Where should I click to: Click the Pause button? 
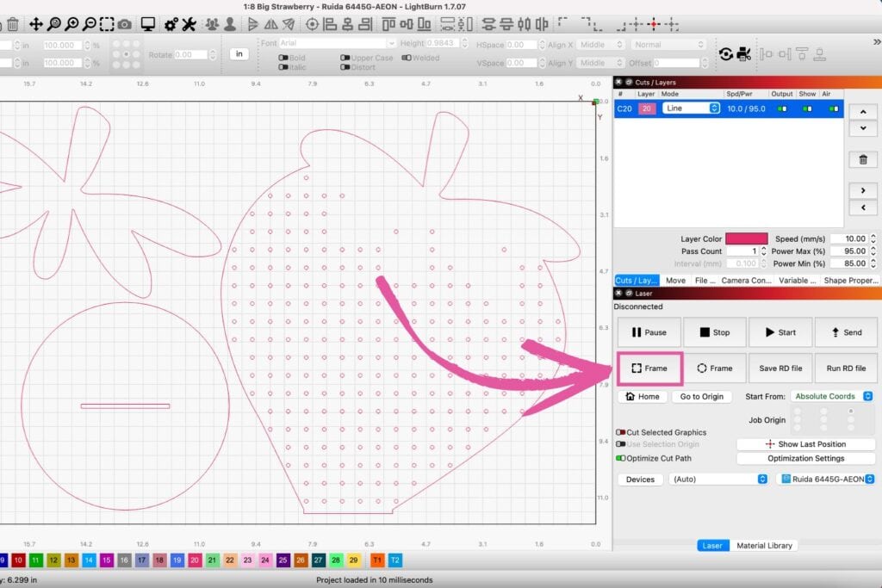[649, 332]
